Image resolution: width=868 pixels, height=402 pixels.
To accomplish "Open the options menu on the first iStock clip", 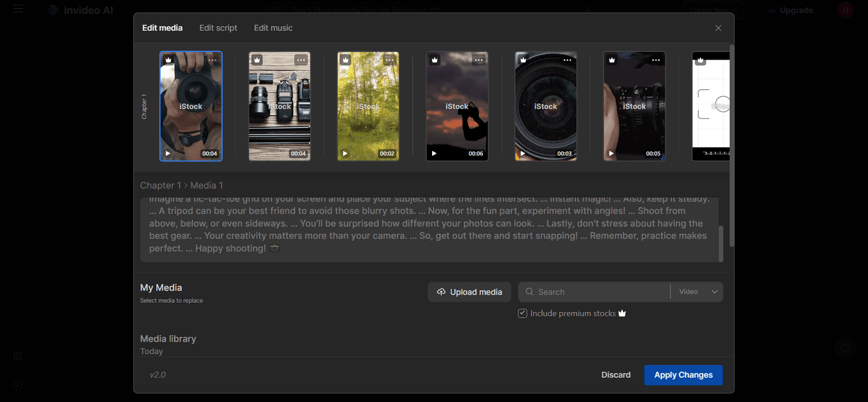I will (213, 60).
